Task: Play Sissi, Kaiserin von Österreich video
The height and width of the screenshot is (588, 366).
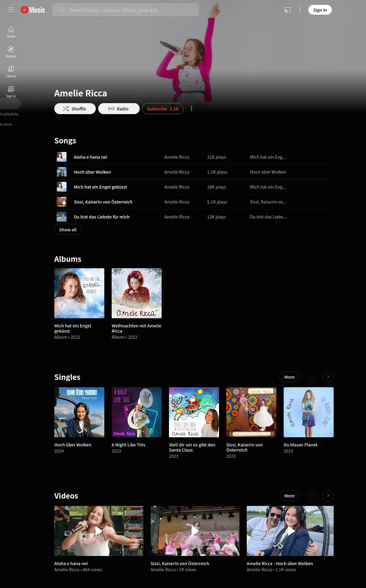Action: 195,531
